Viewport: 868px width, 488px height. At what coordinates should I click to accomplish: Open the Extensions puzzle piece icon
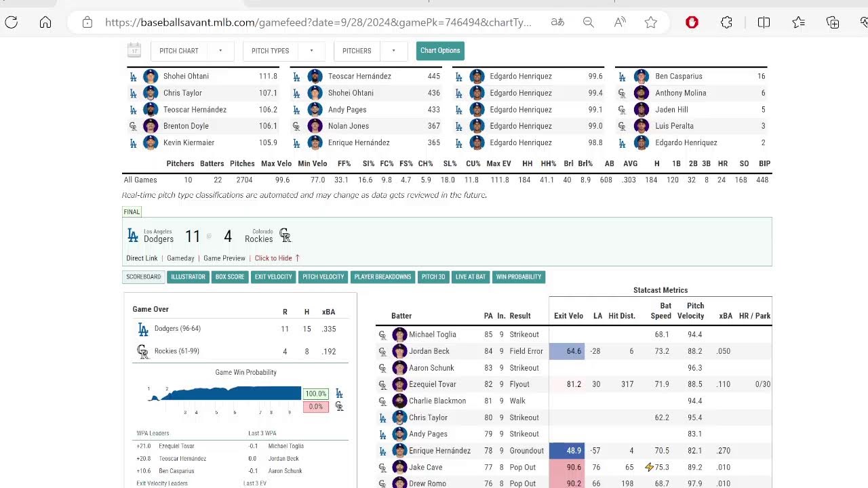click(x=727, y=22)
